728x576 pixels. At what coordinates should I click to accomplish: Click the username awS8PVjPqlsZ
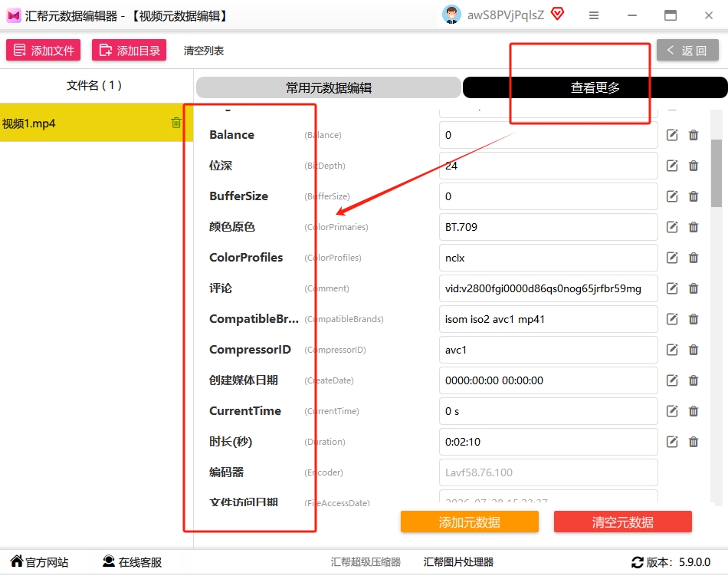[x=506, y=15]
